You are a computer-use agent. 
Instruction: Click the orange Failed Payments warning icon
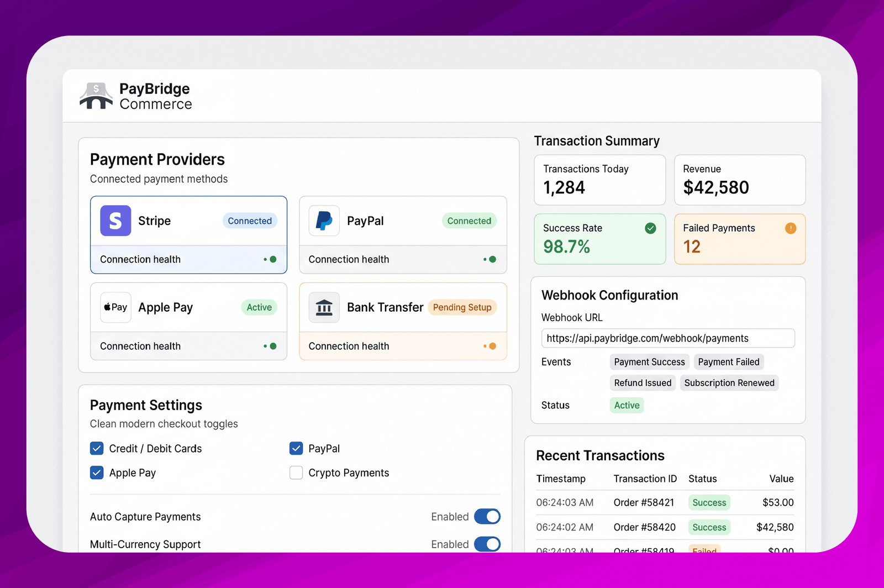pyautogui.click(x=791, y=228)
